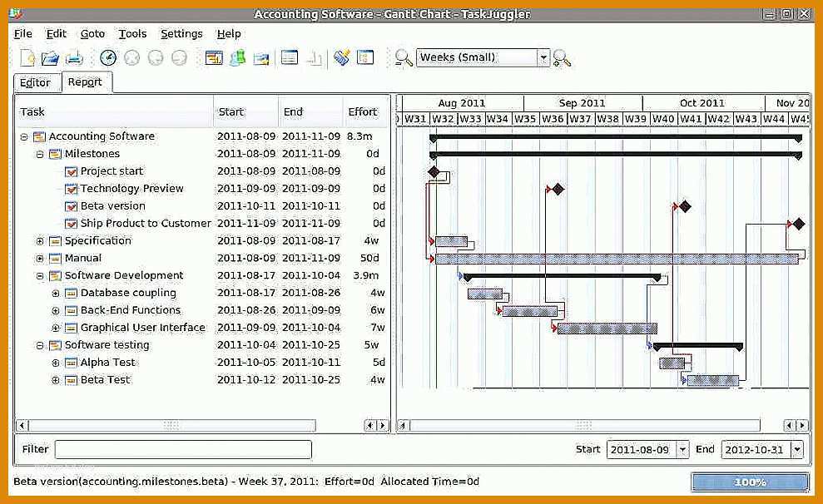Click the Database coupling task icon
Viewport: 823px width, 504px height.
point(71,294)
